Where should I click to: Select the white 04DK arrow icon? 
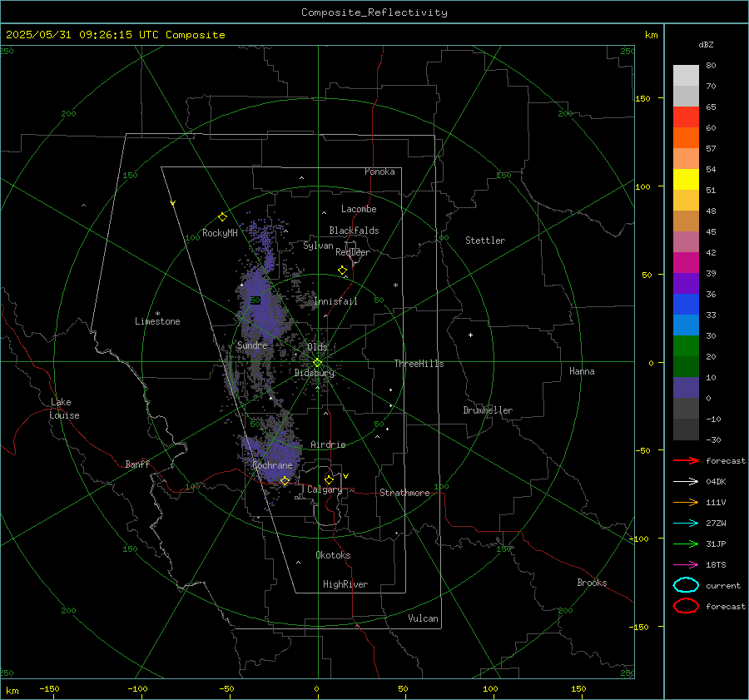click(686, 481)
